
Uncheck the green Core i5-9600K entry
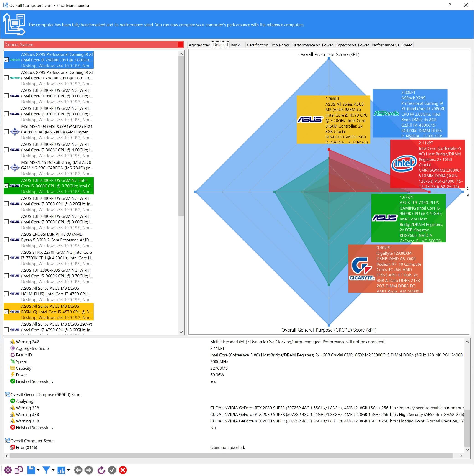click(x=6, y=186)
